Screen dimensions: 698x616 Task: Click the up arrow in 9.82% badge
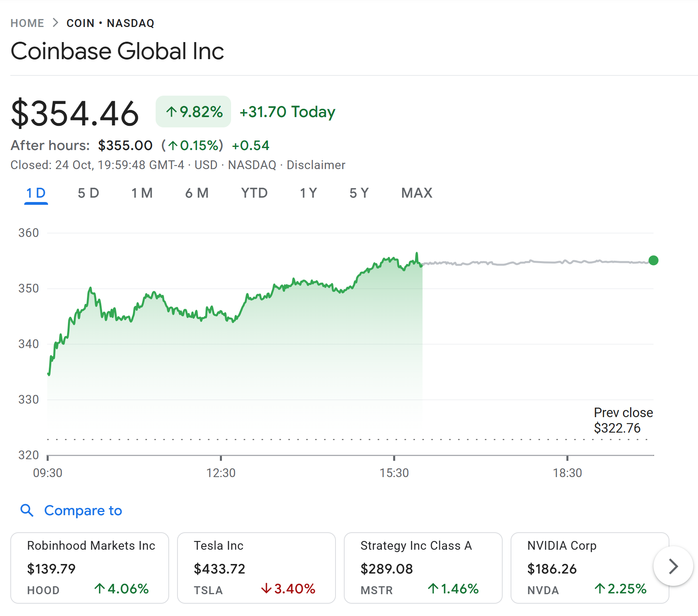171,112
